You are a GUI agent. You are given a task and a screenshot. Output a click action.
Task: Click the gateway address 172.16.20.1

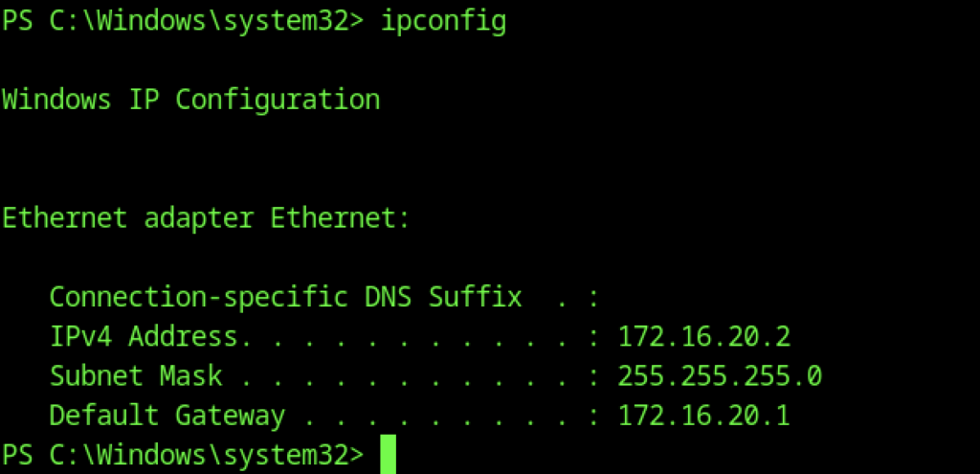(704, 416)
